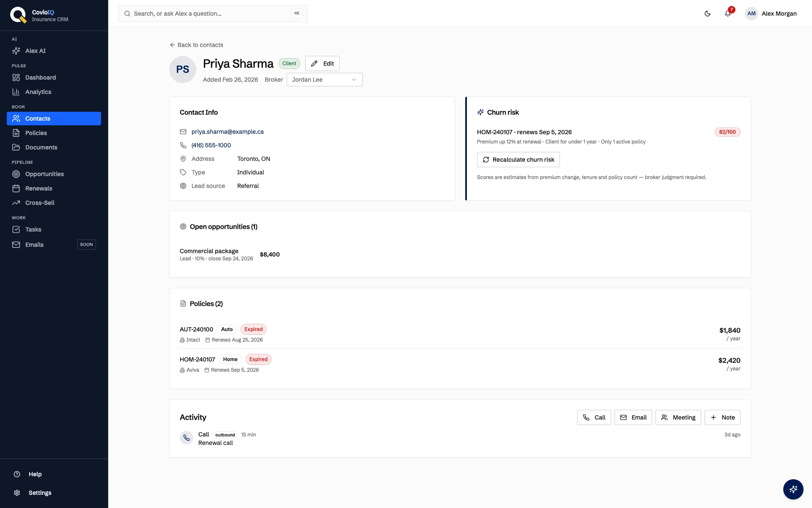Image resolution: width=812 pixels, height=508 pixels.
Task: Open Tasks list
Action: click(54, 229)
